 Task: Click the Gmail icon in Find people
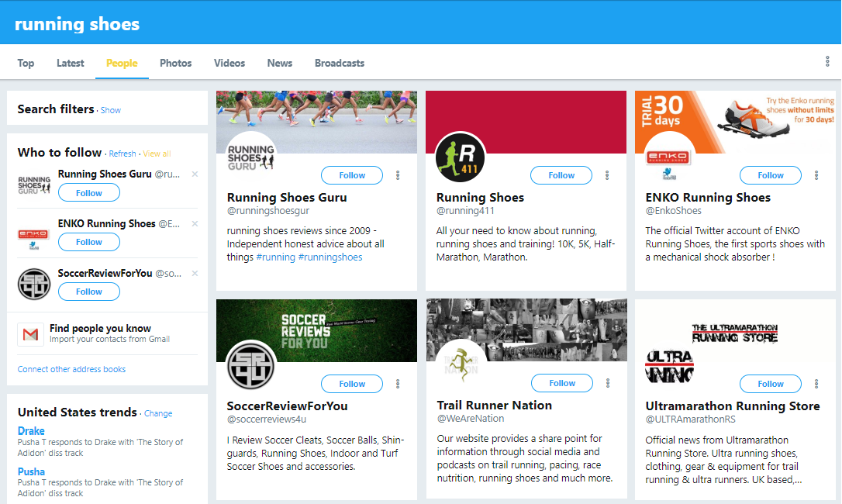click(30, 334)
